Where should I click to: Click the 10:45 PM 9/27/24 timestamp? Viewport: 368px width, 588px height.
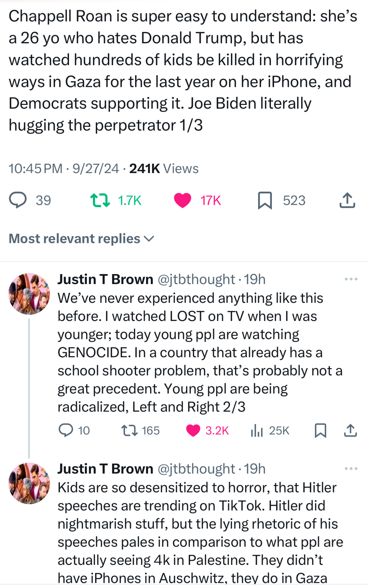[x=63, y=169]
